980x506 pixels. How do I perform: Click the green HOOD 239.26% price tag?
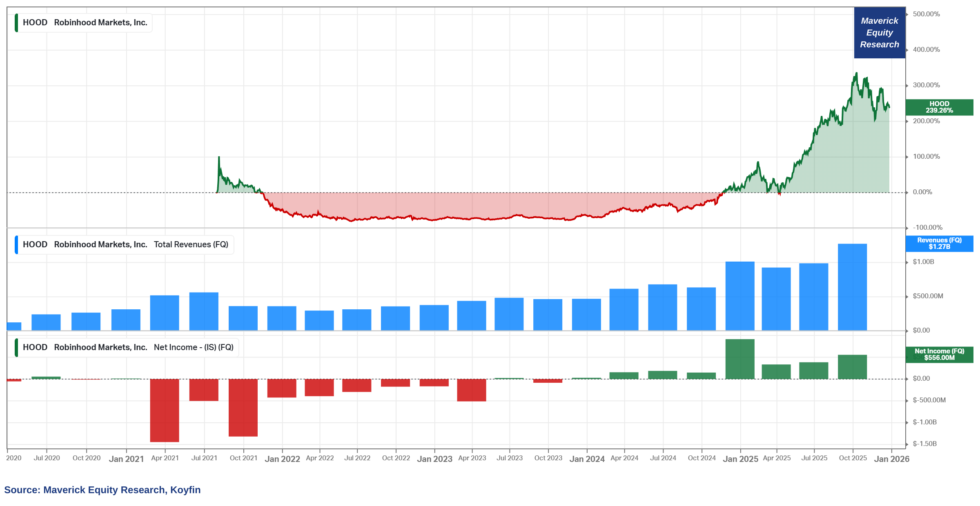pyautogui.click(x=939, y=107)
